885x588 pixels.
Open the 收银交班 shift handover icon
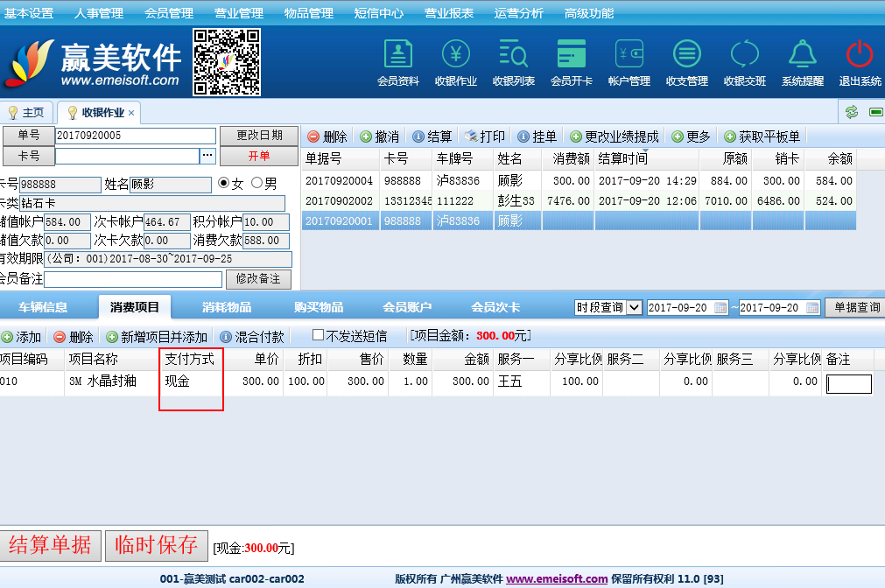pyautogui.click(x=744, y=55)
